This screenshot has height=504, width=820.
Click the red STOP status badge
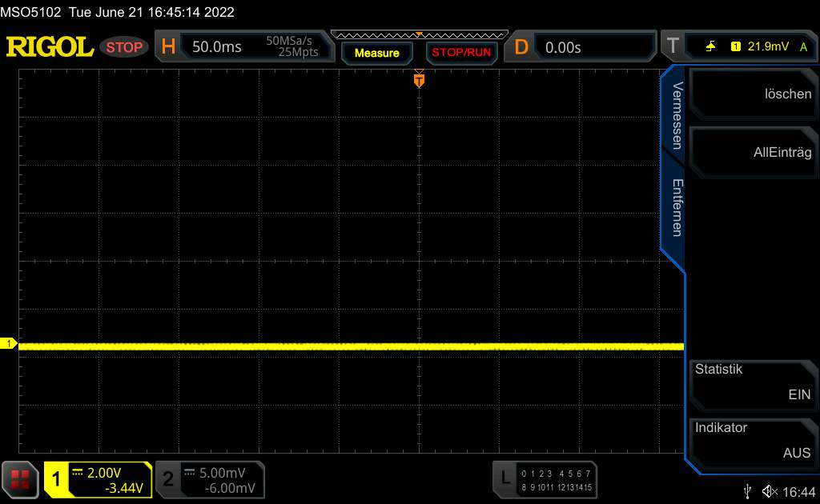point(125,47)
